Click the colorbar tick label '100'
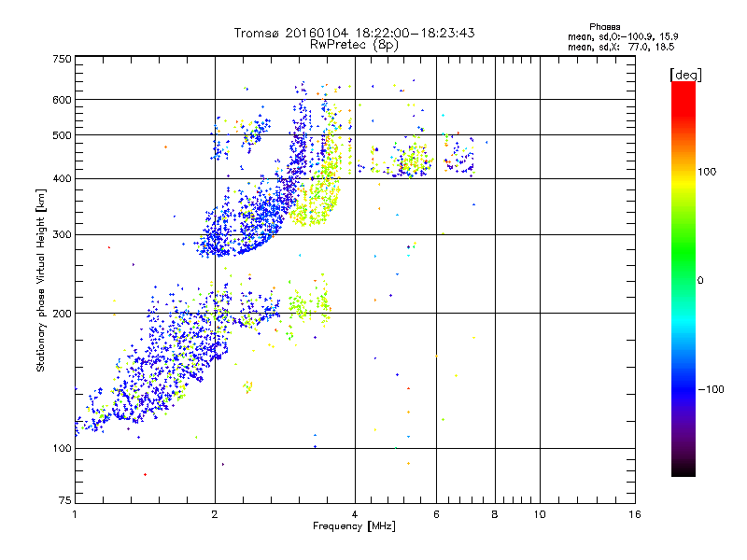 [x=707, y=172]
